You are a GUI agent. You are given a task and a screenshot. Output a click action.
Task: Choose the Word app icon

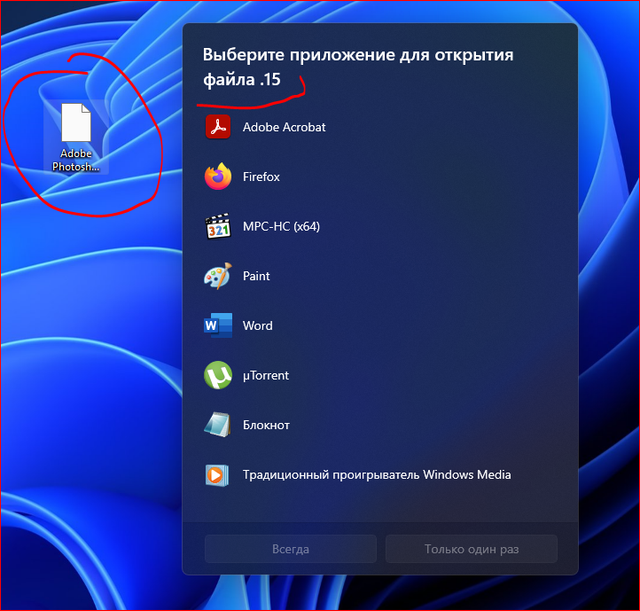(218, 325)
